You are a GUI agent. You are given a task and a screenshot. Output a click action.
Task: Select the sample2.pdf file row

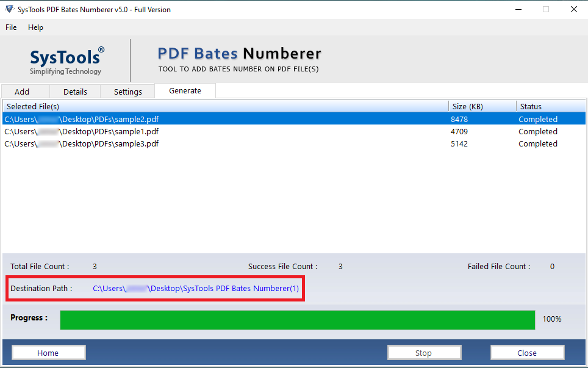point(293,119)
